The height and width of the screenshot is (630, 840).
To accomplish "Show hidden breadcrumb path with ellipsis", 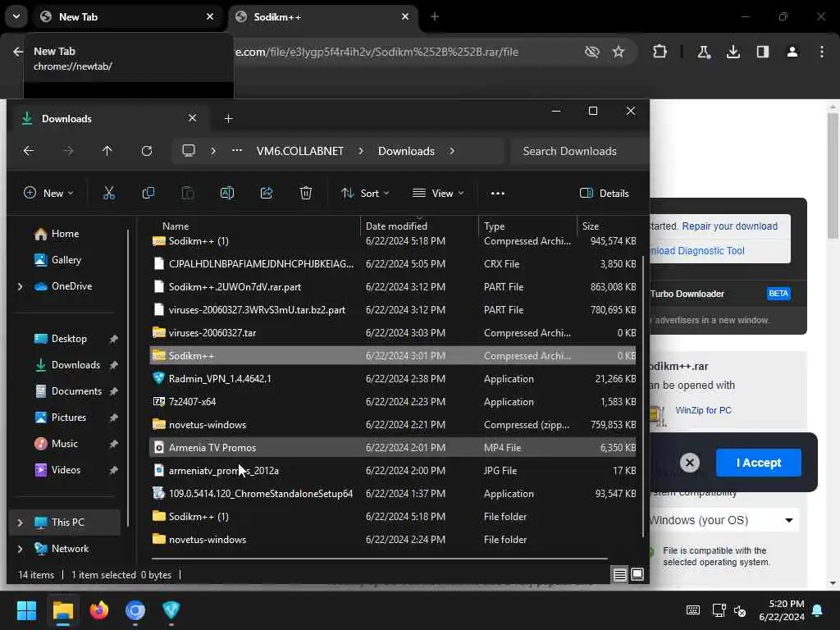I will (237, 151).
